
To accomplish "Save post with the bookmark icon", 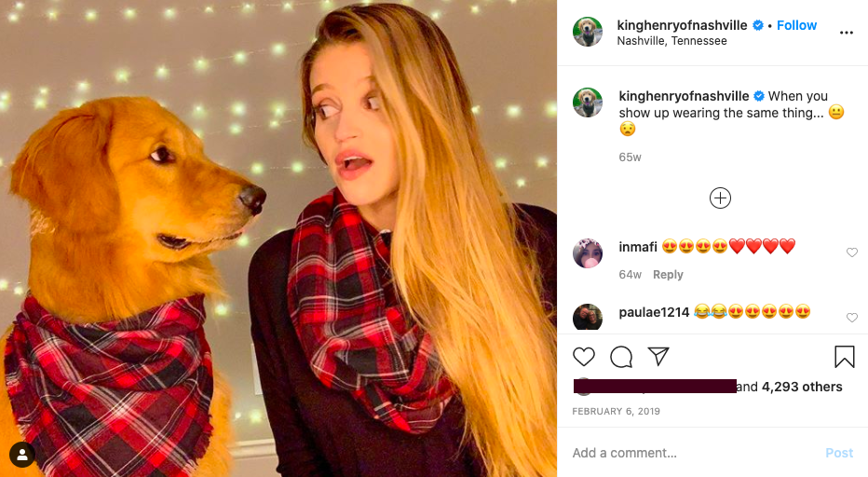I will click(x=844, y=357).
